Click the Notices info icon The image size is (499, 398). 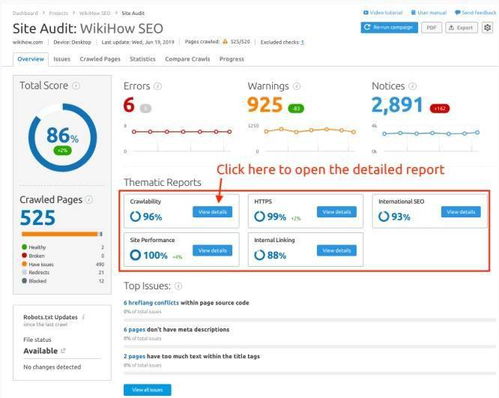coord(413,86)
